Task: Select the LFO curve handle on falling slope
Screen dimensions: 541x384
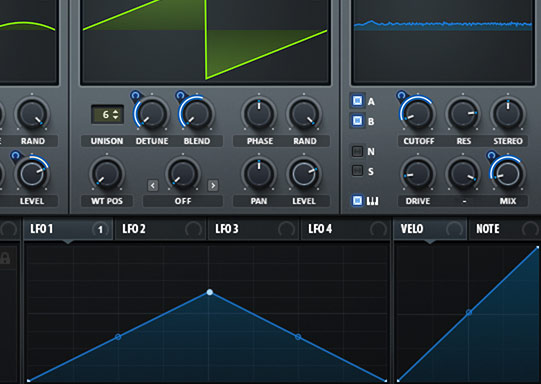Action: coord(298,336)
